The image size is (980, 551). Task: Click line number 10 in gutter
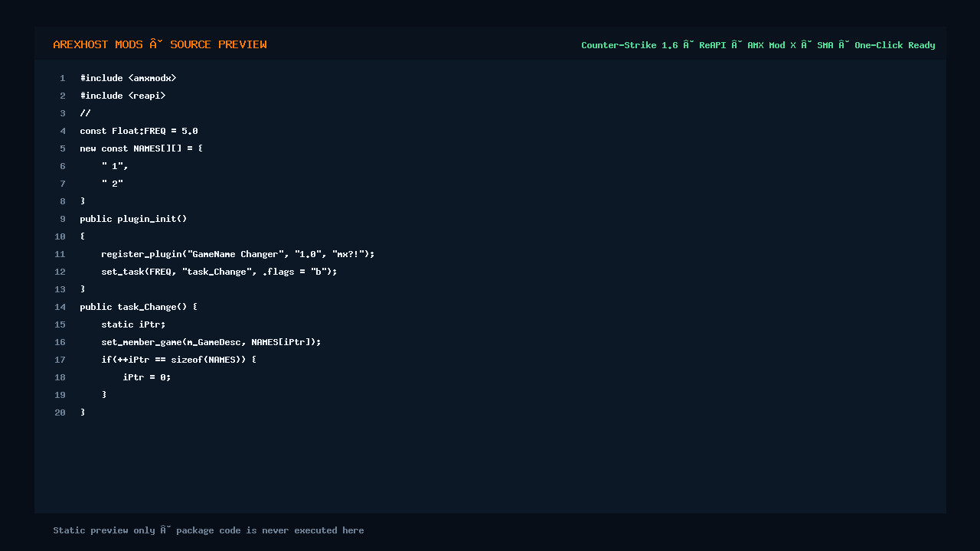[x=60, y=236]
